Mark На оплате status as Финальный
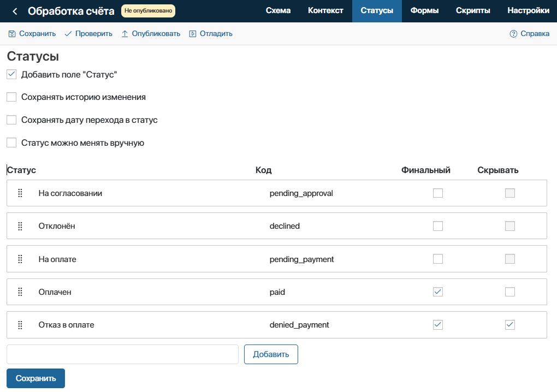 coord(437,259)
